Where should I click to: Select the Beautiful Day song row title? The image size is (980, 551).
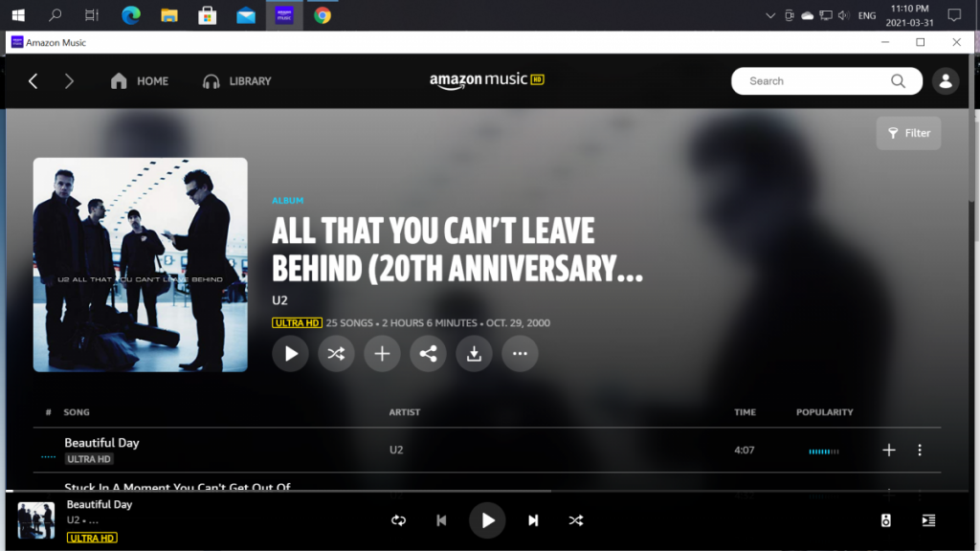101,443
